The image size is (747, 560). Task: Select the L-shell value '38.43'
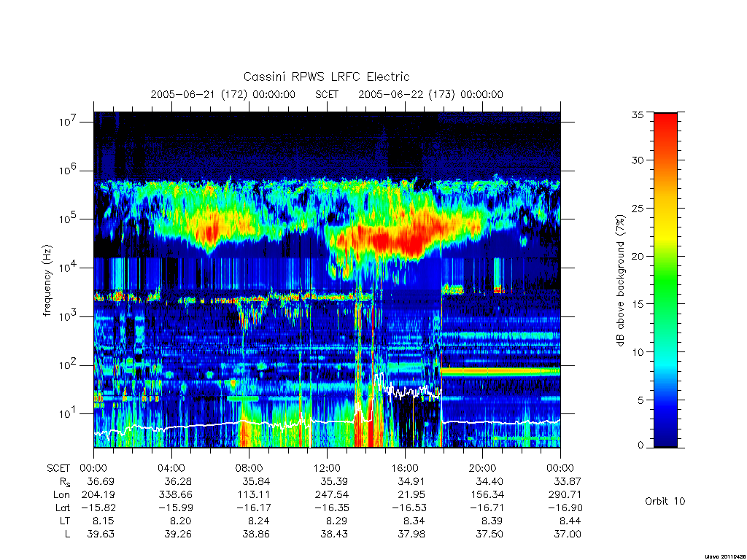click(x=334, y=534)
